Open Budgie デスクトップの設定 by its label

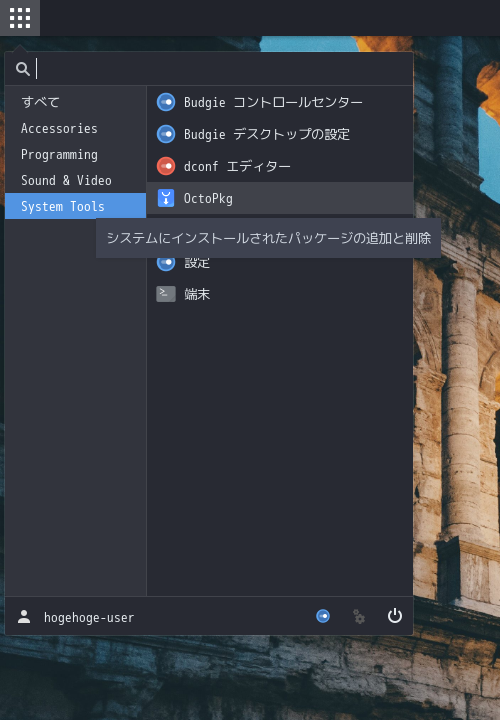click(267, 134)
